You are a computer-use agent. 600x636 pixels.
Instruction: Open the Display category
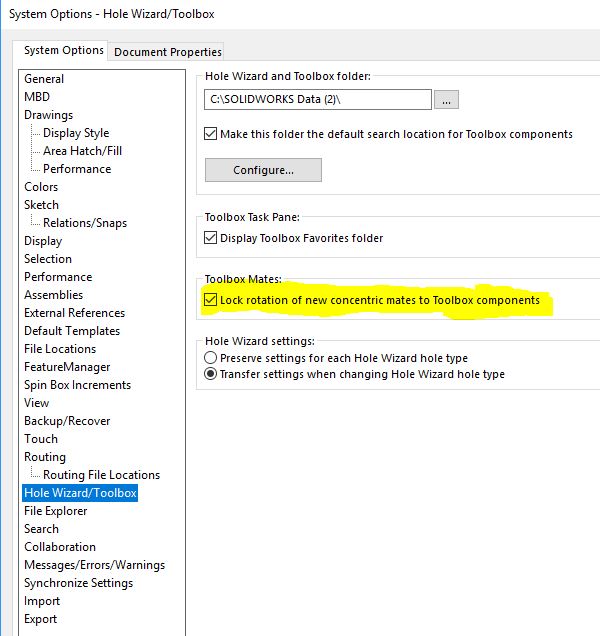pos(43,241)
